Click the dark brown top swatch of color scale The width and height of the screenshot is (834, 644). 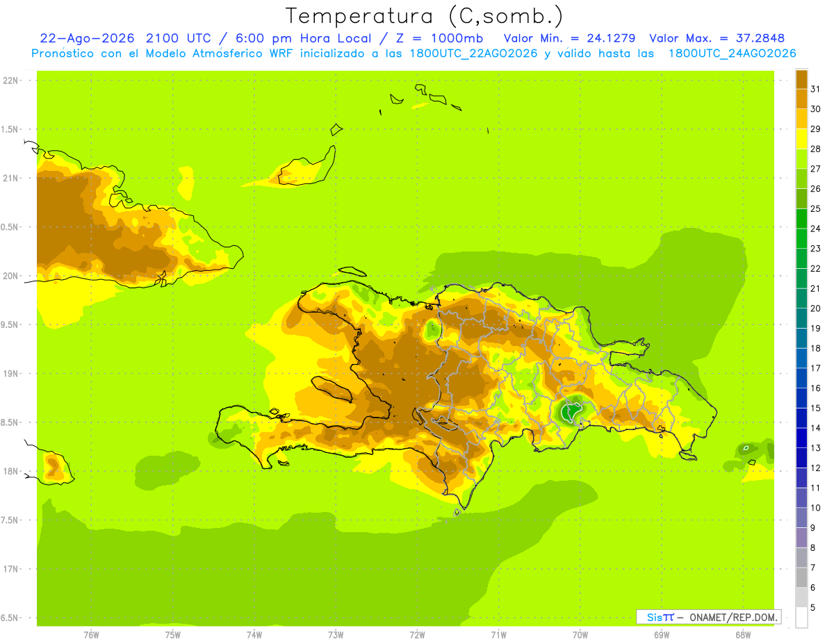801,79
